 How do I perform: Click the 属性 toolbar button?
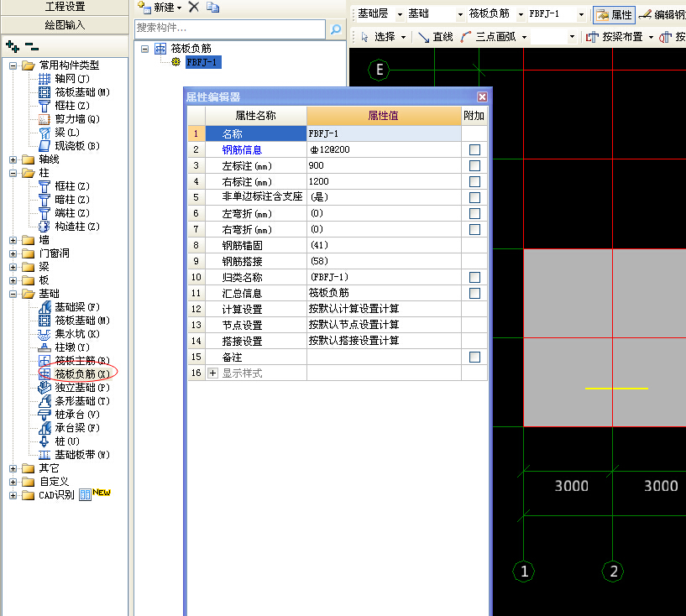tap(615, 15)
